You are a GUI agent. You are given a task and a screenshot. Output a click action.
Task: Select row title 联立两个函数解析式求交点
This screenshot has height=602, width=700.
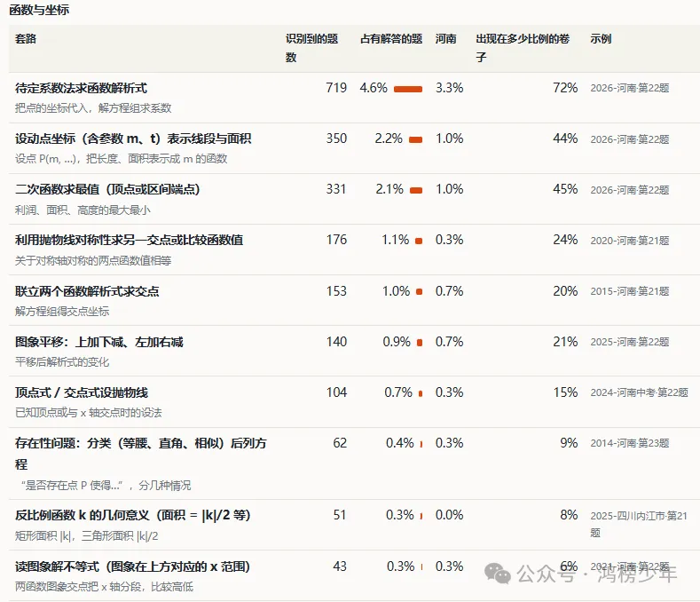[87, 291]
